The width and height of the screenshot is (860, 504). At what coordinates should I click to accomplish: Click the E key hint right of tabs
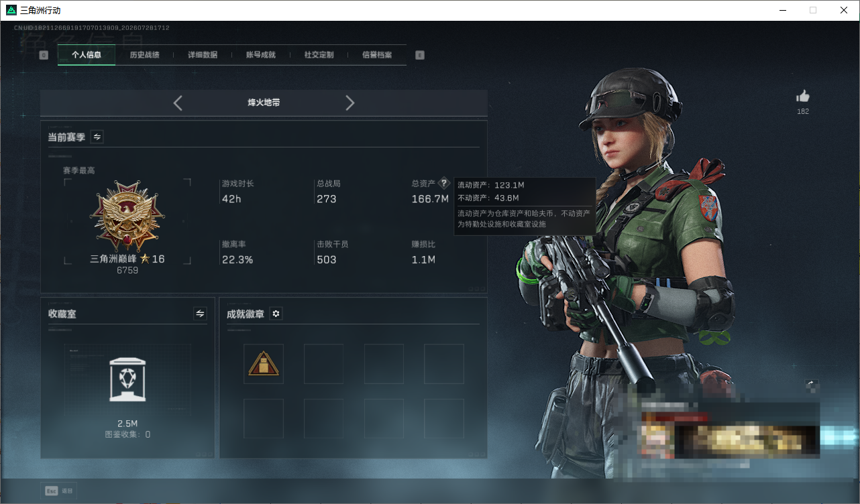pyautogui.click(x=420, y=55)
